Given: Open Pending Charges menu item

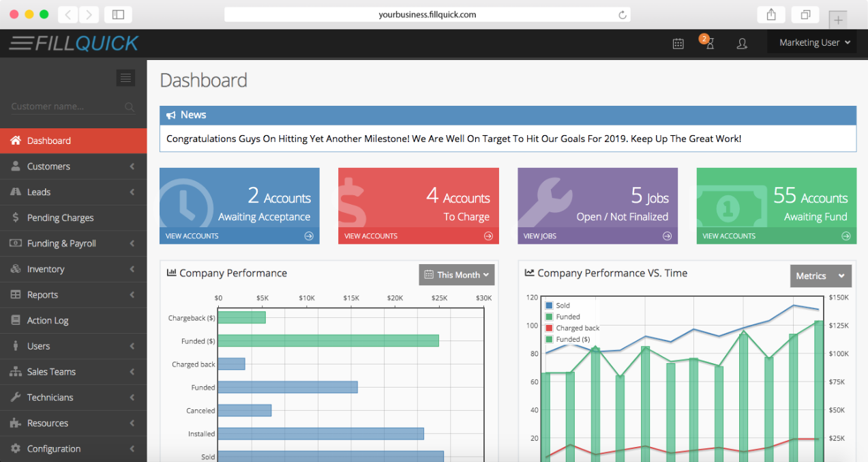Looking at the screenshot, I should 73,218.
